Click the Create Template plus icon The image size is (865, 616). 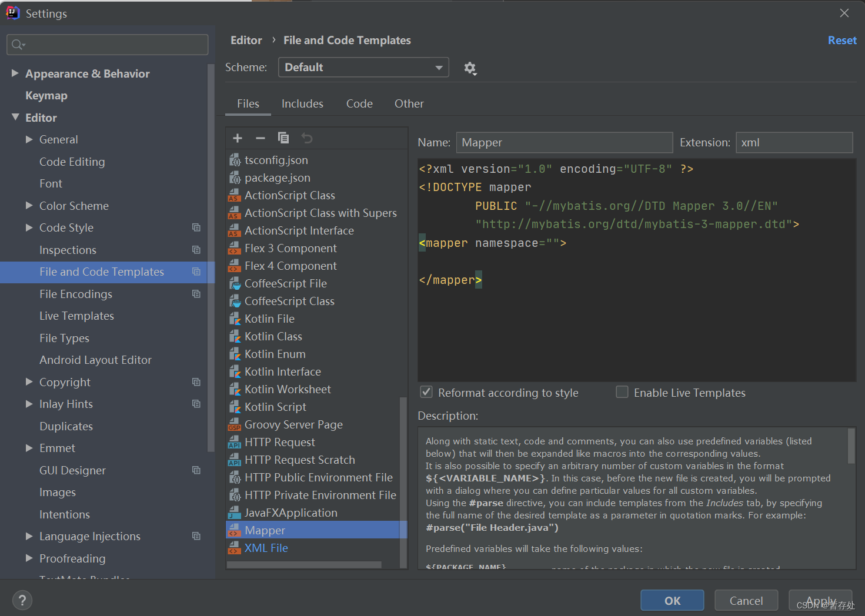238,138
